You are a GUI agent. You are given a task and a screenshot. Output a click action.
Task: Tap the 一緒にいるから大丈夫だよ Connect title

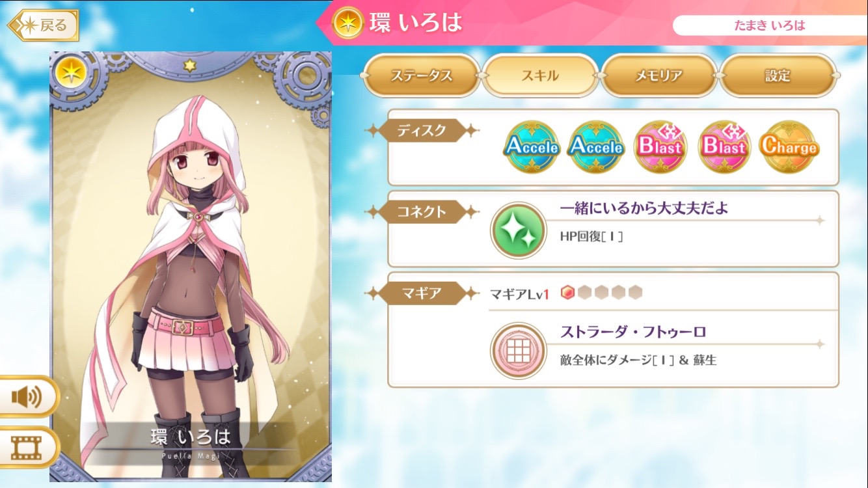click(644, 208)
